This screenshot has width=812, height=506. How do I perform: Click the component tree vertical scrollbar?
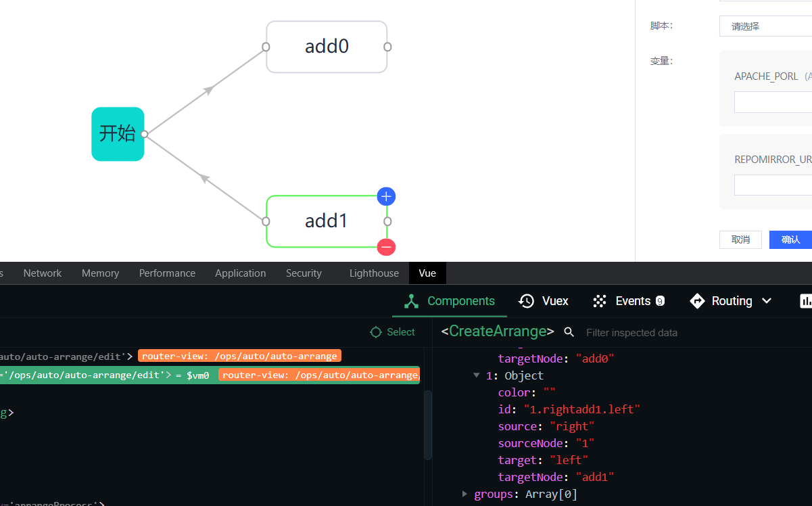428,425
